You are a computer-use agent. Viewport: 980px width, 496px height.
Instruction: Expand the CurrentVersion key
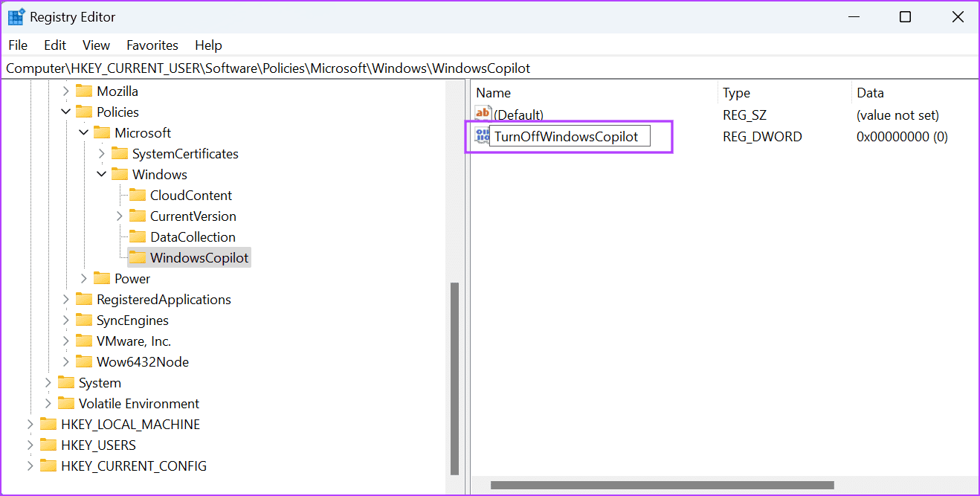(120, 216)
